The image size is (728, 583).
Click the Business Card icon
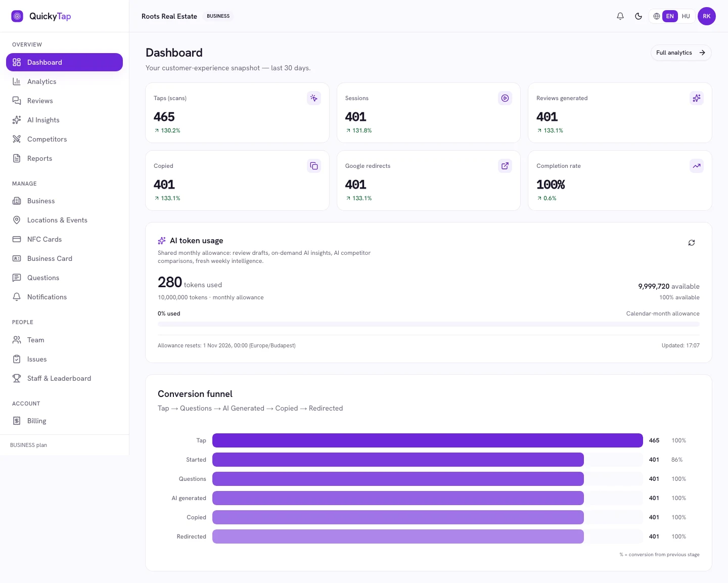tap(17, 258)
